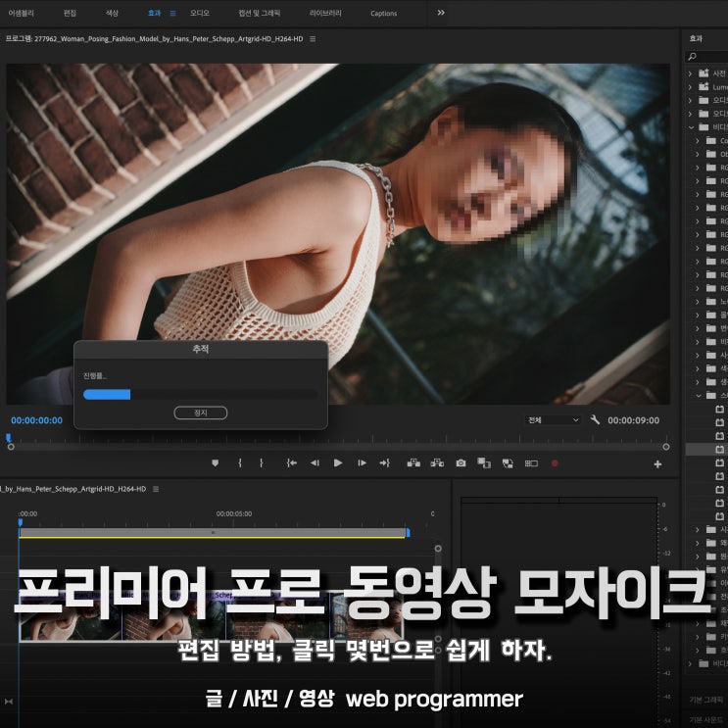Expand the 사전 presets folder
The height and width of the screenshot is (728, 728).
point(690,73)
